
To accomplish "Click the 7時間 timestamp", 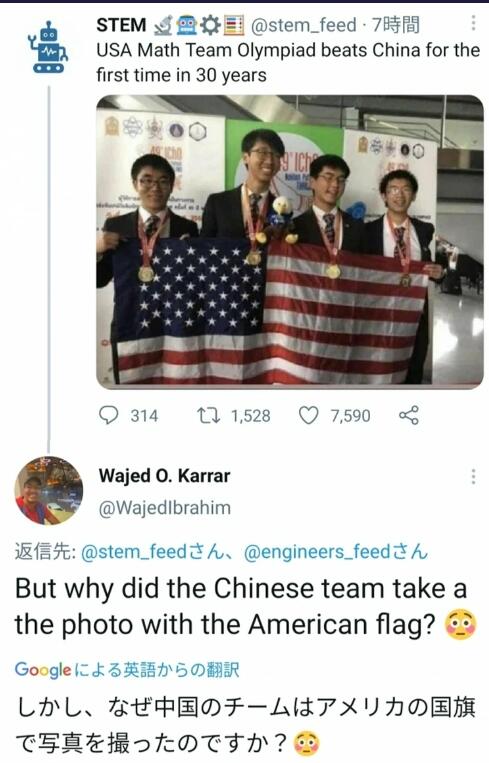I will (x=396, y=25).
